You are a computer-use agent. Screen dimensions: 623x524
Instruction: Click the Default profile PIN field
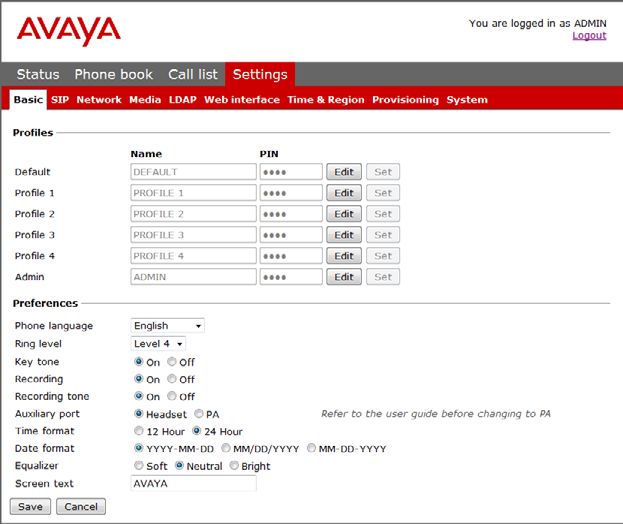291,172
